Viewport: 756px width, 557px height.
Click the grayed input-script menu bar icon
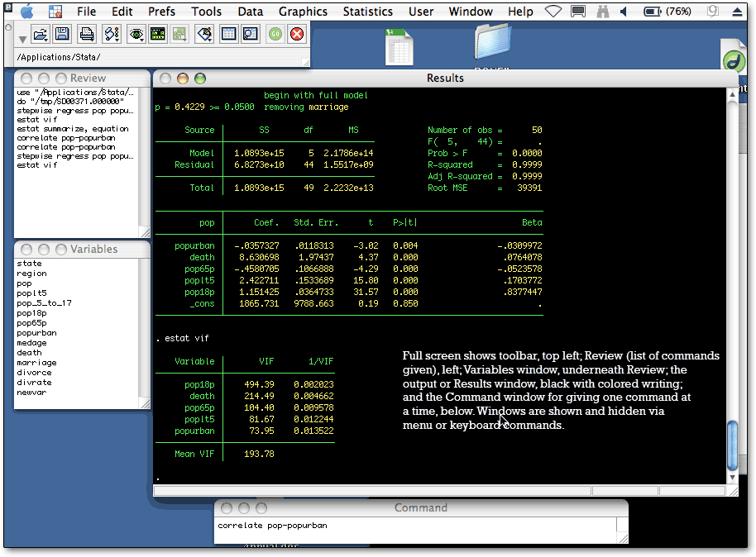tap(713, 11)
